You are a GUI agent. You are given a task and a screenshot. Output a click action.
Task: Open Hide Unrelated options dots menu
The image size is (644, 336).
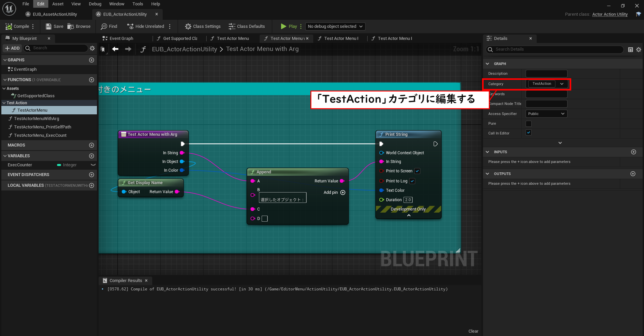point(170,26)
